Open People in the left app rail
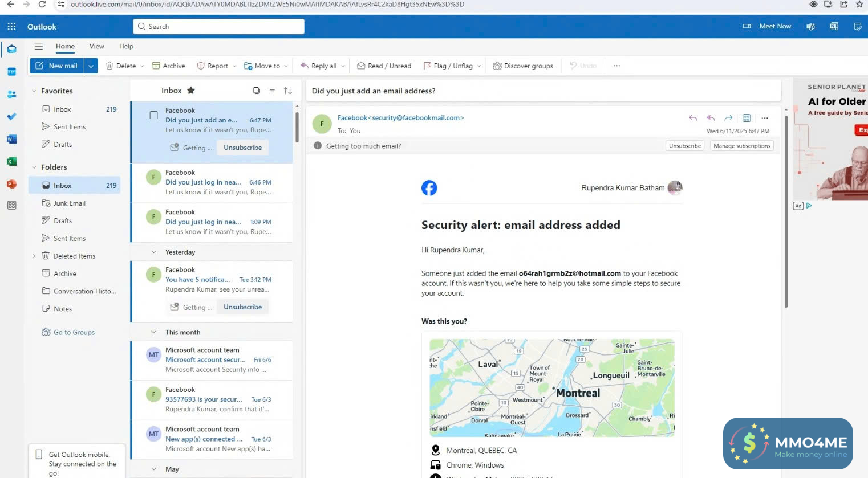The height and width of the screenshot is (478, 868). coord(11,94)
